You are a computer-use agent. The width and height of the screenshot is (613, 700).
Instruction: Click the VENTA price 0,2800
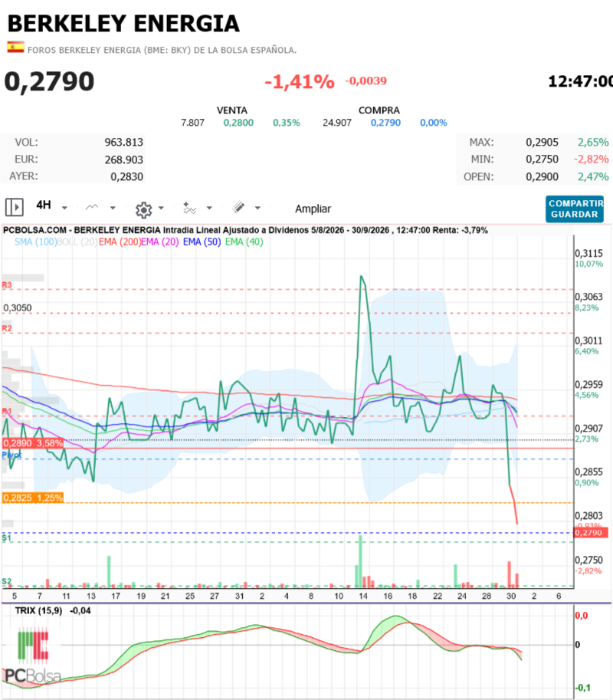tap(238, 123)
